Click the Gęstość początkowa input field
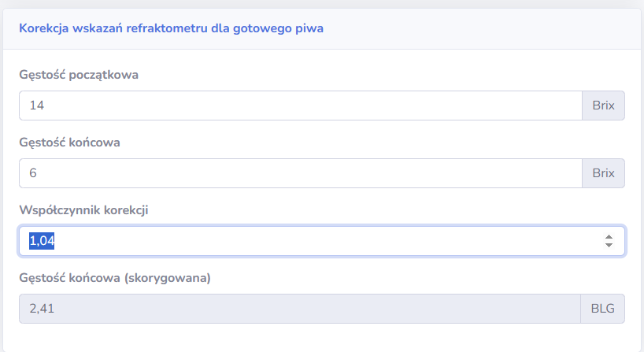Screen dimensions: 644x352 299,106
